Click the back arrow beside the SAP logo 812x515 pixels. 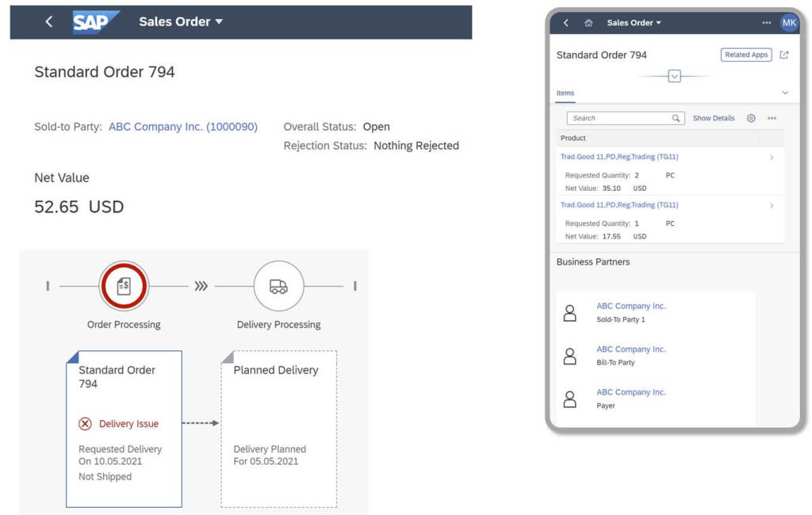49,22
